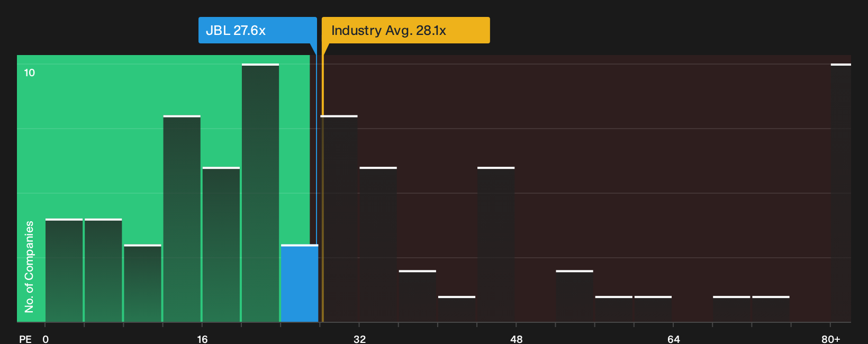
Task: Click the 'PE' axis title
Action: pos(25,339)
